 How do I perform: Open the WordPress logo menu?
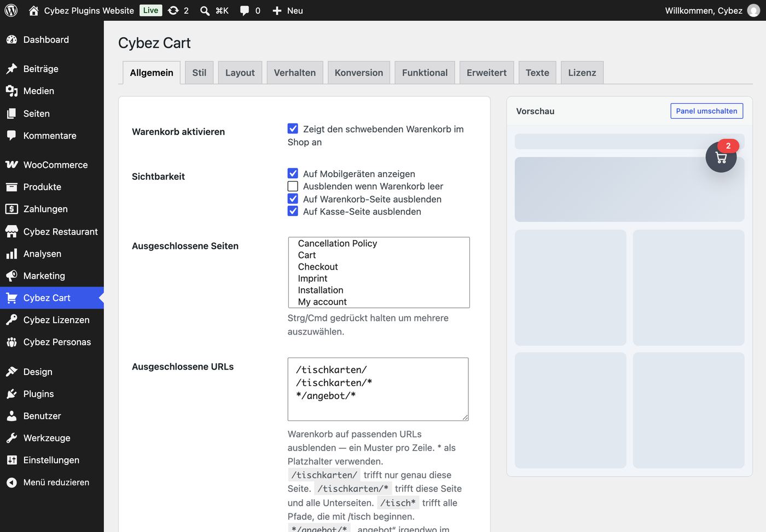(11, 10)
